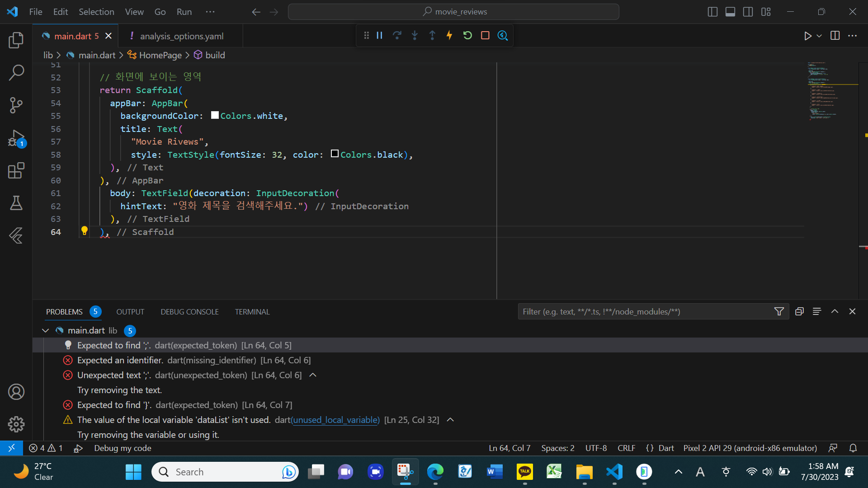
Task: Go back in navigation history
Action: tap(256, 12)
